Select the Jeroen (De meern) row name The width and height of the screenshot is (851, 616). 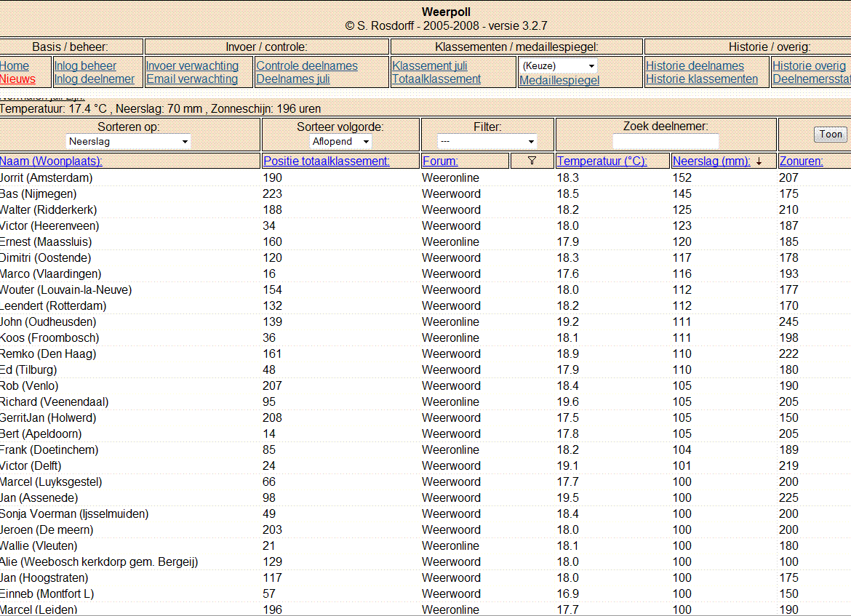pyautogui.click(x=47, y=529)
